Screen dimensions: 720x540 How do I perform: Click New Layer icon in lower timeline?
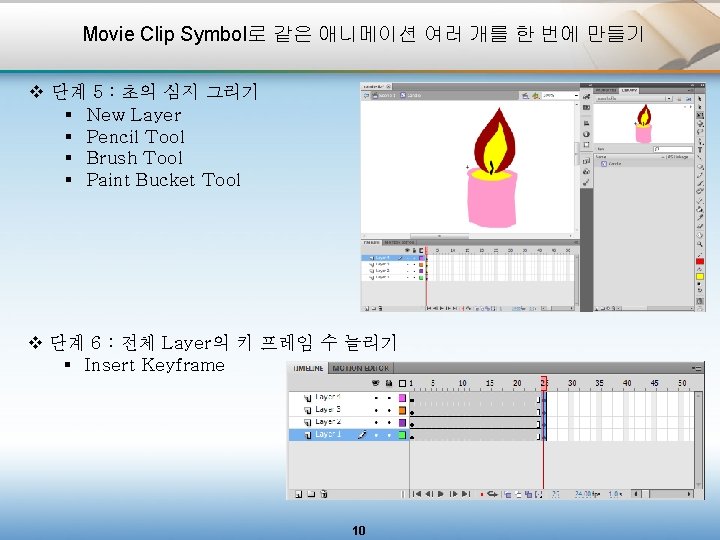pos(298,494)
